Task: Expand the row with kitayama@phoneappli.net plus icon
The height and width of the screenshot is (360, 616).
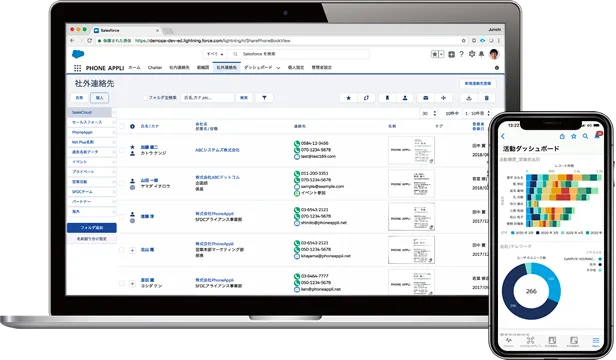Action: click(132, 250)
